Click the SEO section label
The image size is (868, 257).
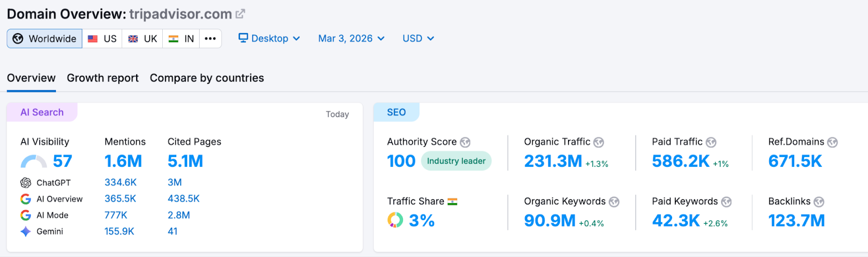click(x=397, y=112)
